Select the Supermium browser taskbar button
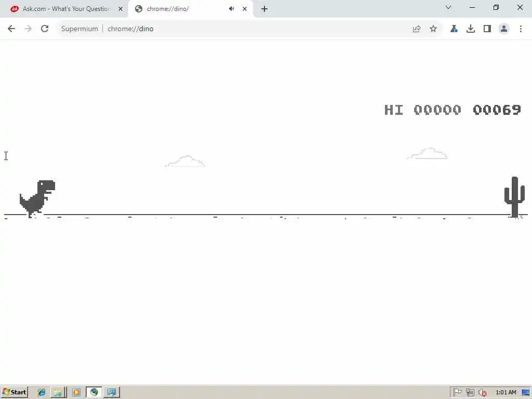This screenshot has height=399, width=532. coord(94,392)
